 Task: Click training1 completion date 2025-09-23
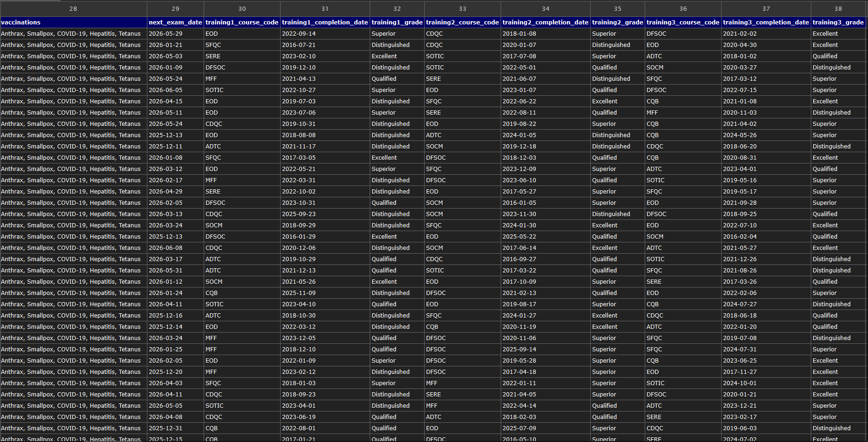click(x=299, y=214)
